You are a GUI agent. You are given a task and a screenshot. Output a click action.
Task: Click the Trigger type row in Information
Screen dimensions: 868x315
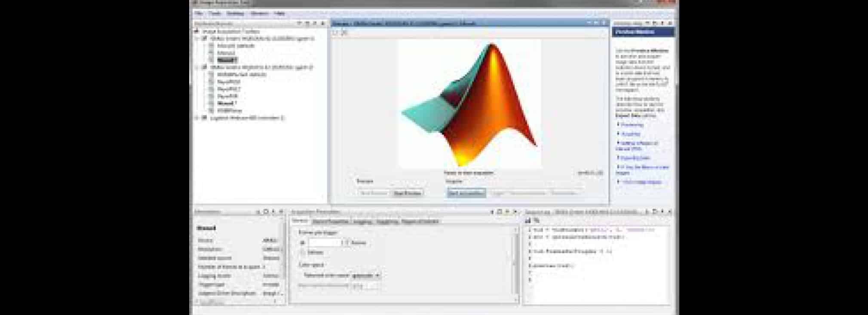[239, 285]
